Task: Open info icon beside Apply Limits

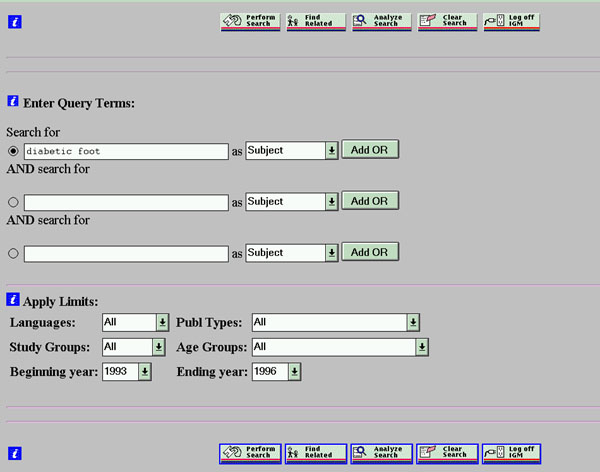Action: [13, 299]
